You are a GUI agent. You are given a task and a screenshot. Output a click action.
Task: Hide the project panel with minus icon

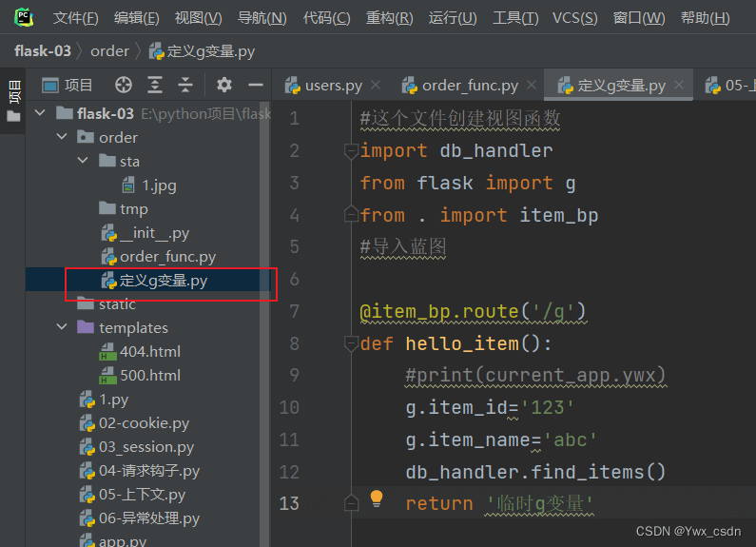pyautogui.click(x=255, y=86)
